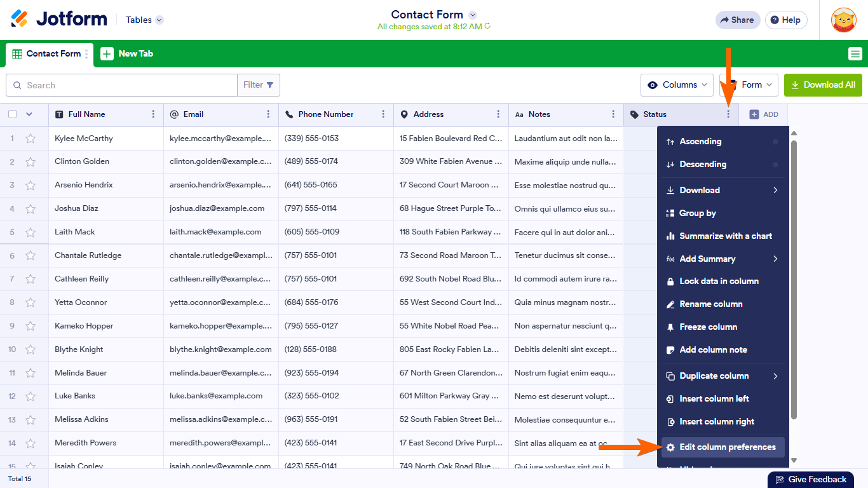Open the hamburger menu in the tab bar
This screenshot has height=488, width=868.
tap(855, 54)
